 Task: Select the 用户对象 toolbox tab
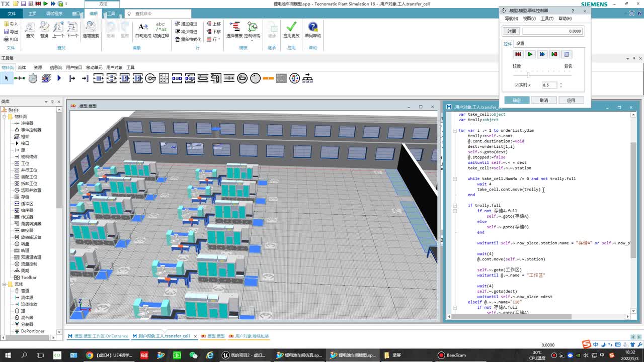coord(114,67)
